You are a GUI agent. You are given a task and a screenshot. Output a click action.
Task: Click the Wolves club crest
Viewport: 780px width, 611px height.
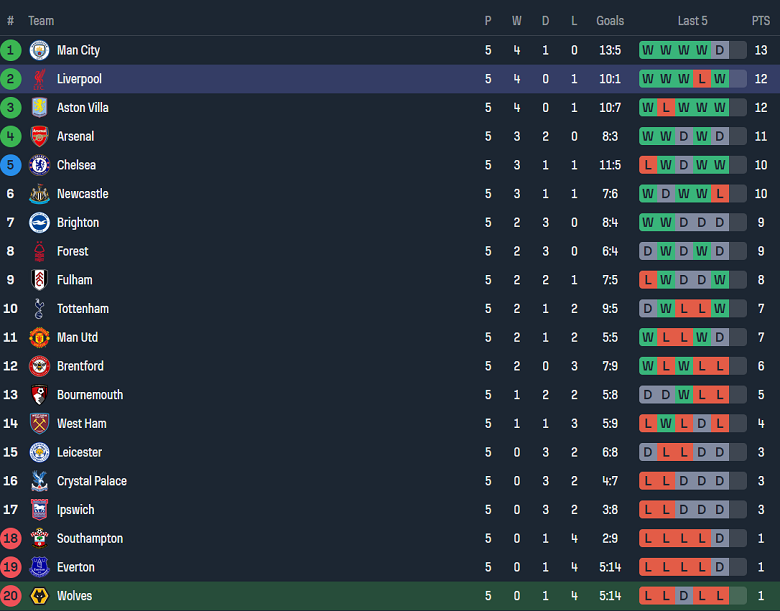39,596
